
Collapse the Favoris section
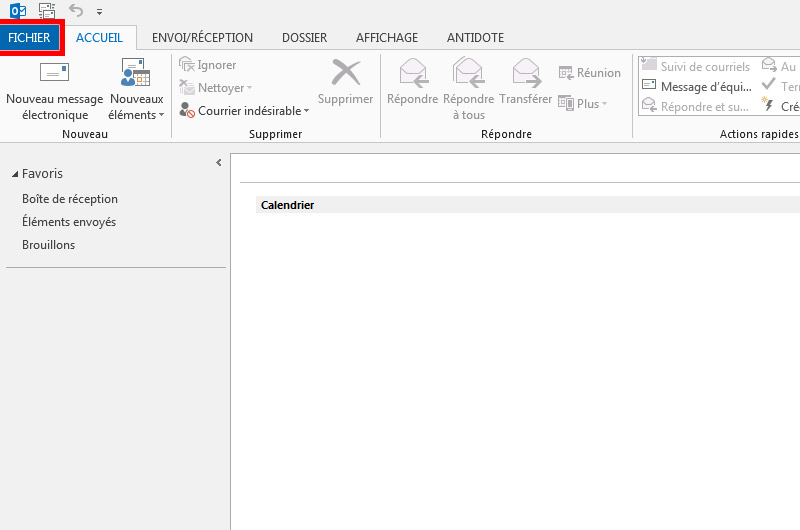click(x=15, y=175)
